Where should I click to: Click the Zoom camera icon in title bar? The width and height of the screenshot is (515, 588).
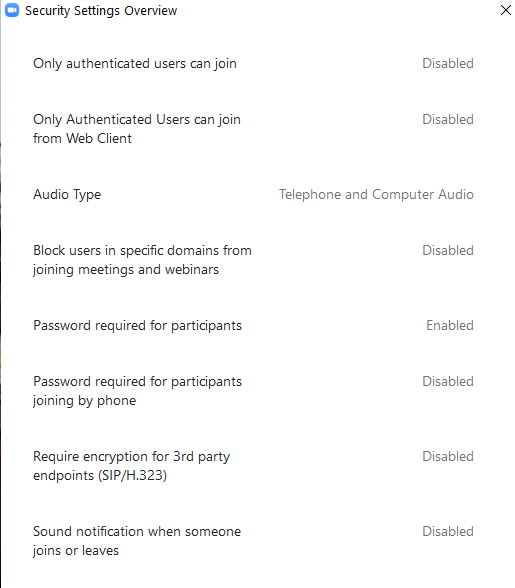(12, 10)
